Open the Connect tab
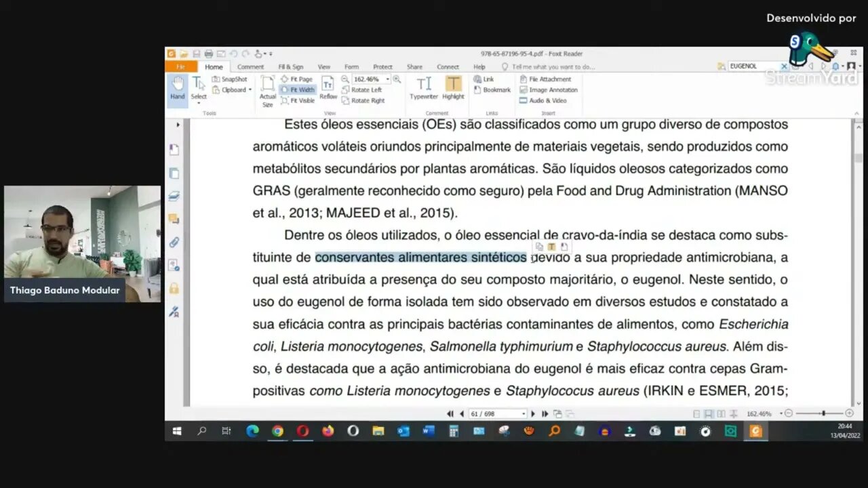868x488 pixels. pos(448,66)
